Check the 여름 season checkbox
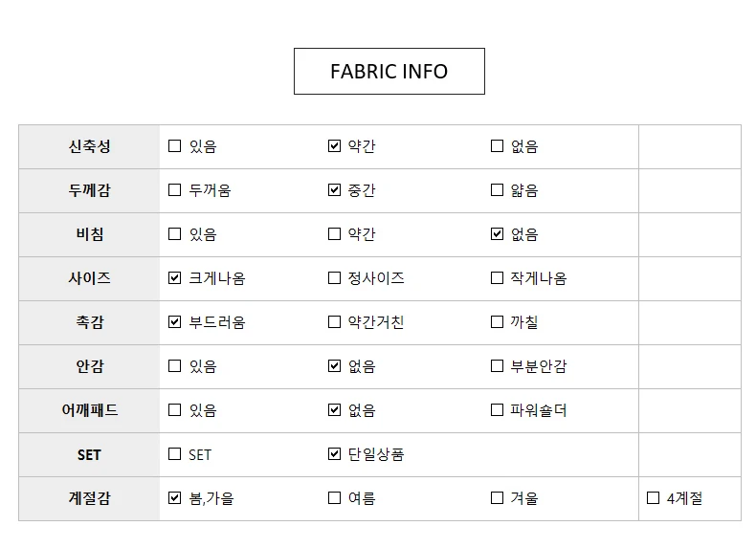This screenshot has height=548, width=756. click(x=334, y=498)
